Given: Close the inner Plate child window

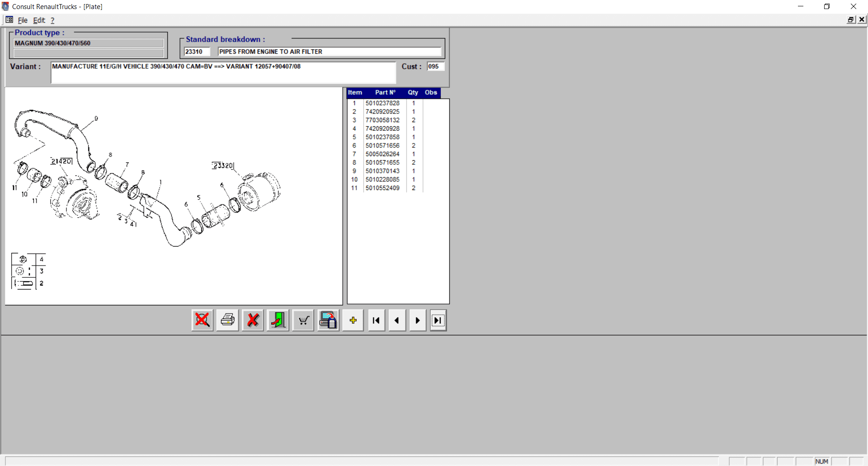Looking at the screenshot, I should point(862,20).
